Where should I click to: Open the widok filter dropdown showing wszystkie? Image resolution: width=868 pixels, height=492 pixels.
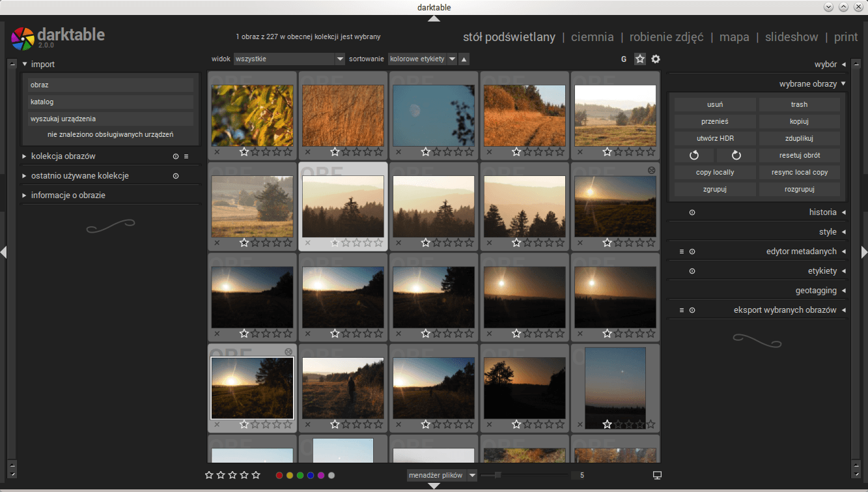click(289, 59)
